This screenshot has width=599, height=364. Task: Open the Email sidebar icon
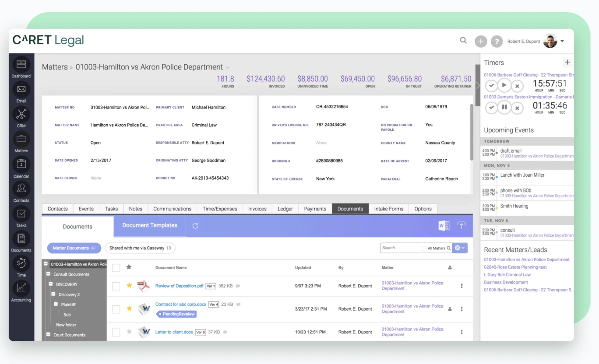[x=21, y=90]
